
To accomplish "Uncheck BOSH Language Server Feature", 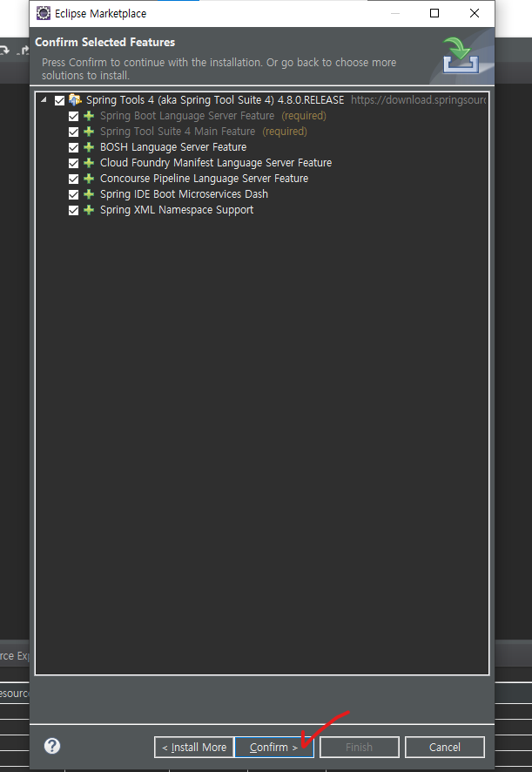I will pyautogui.click(x=73, y=148).
